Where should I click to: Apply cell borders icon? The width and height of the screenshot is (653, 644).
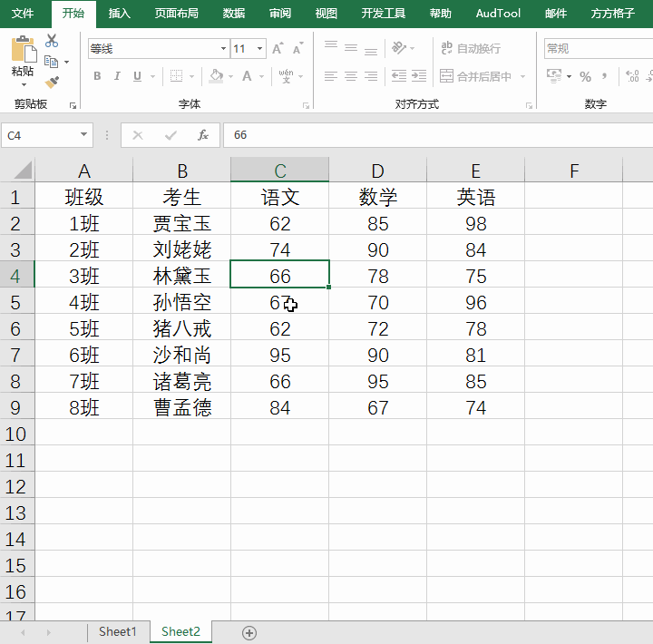[x=176, y=76]
